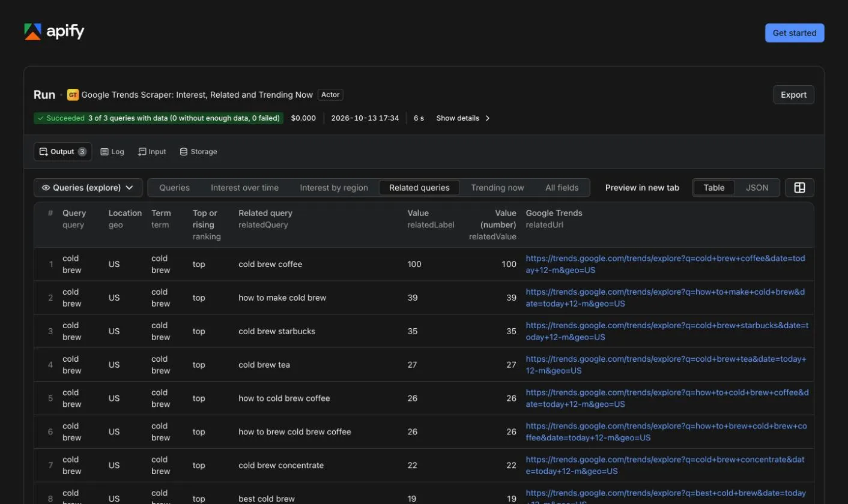Click the Actor tag label

pos(330,95)
